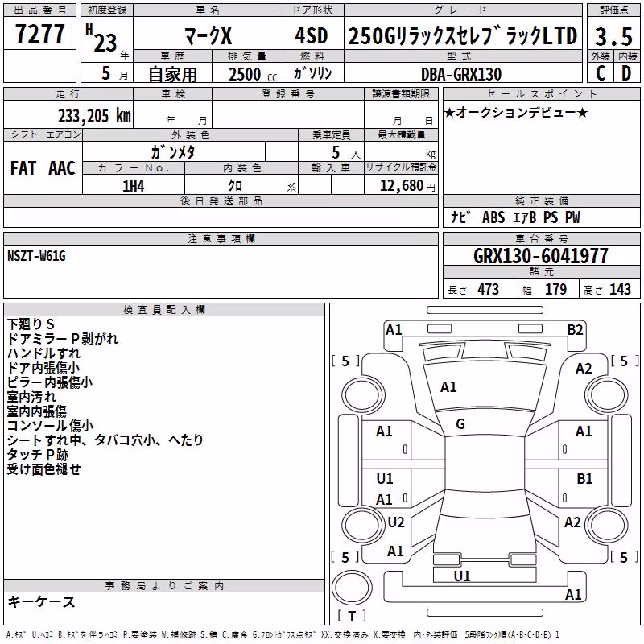The width and height of the screenshot is (644, 644).
Task: Select the exterior grade C
Action: tap(601, 73)
